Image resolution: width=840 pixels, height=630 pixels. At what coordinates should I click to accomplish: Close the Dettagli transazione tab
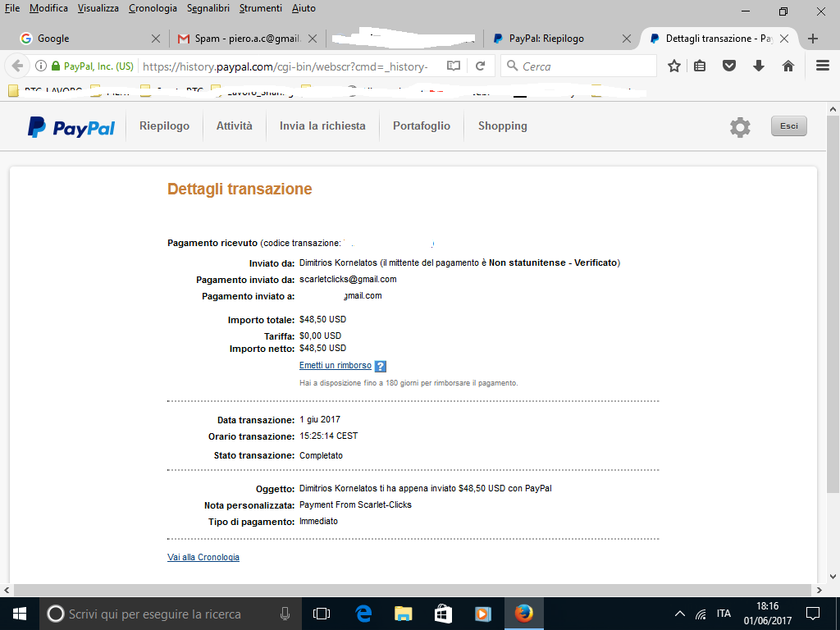tap(783, 39)
